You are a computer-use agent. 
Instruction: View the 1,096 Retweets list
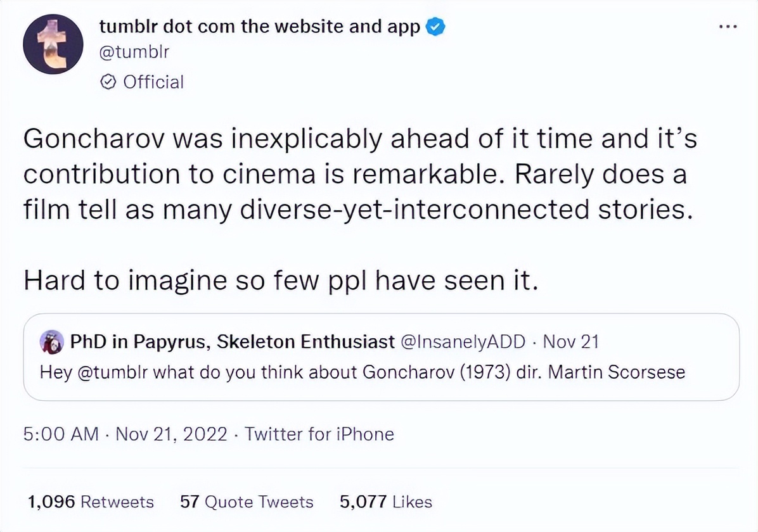(x=91, y=502)
